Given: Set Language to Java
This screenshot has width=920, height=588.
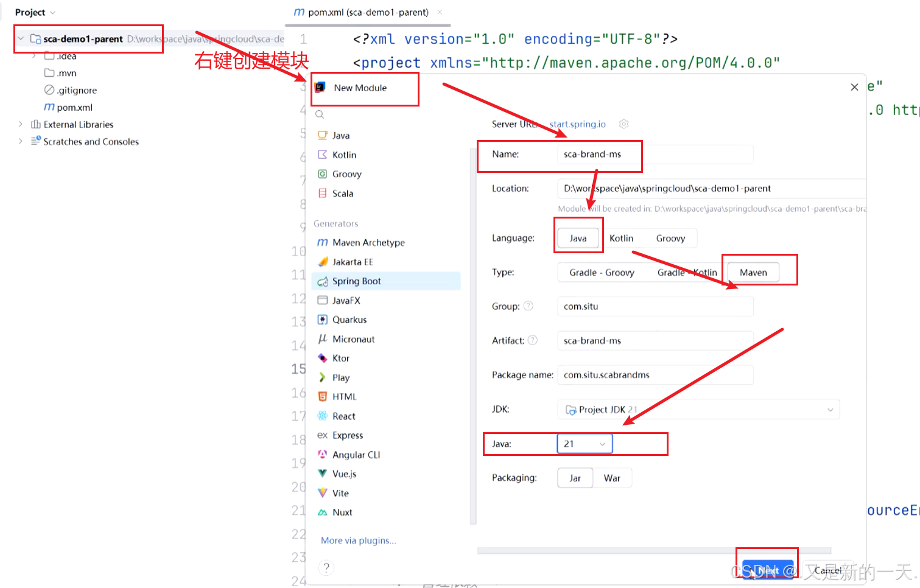Looking at the screenshot, I should (578, 238).
